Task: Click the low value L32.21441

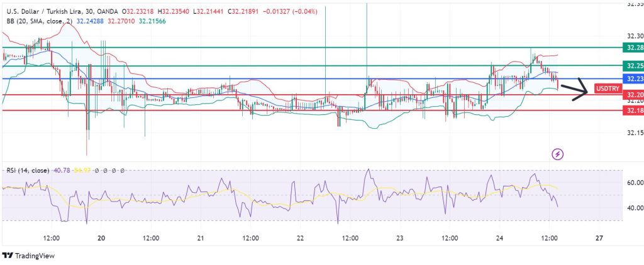Action: coord(207,13)
